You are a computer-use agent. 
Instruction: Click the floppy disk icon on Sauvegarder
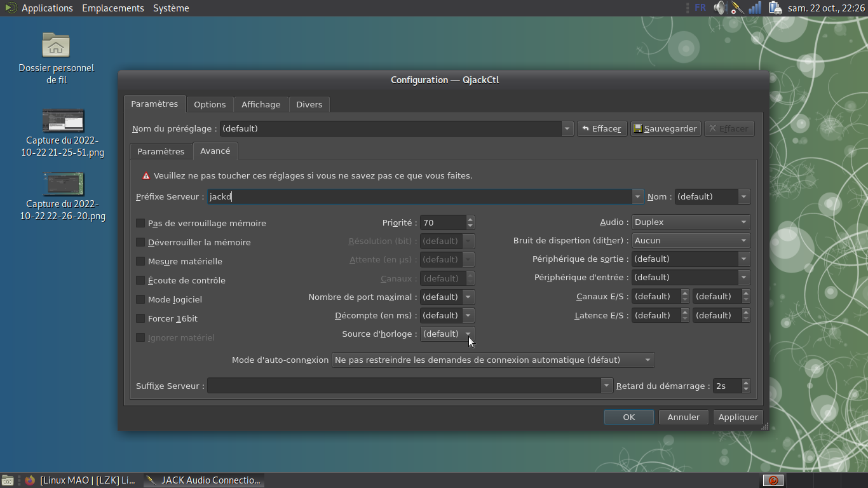coord(638,128)
